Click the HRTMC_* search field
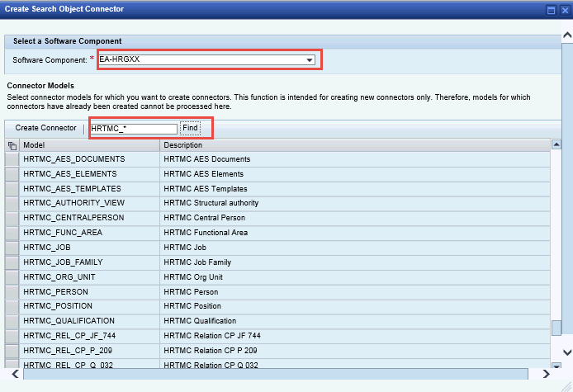 [134, 129]
